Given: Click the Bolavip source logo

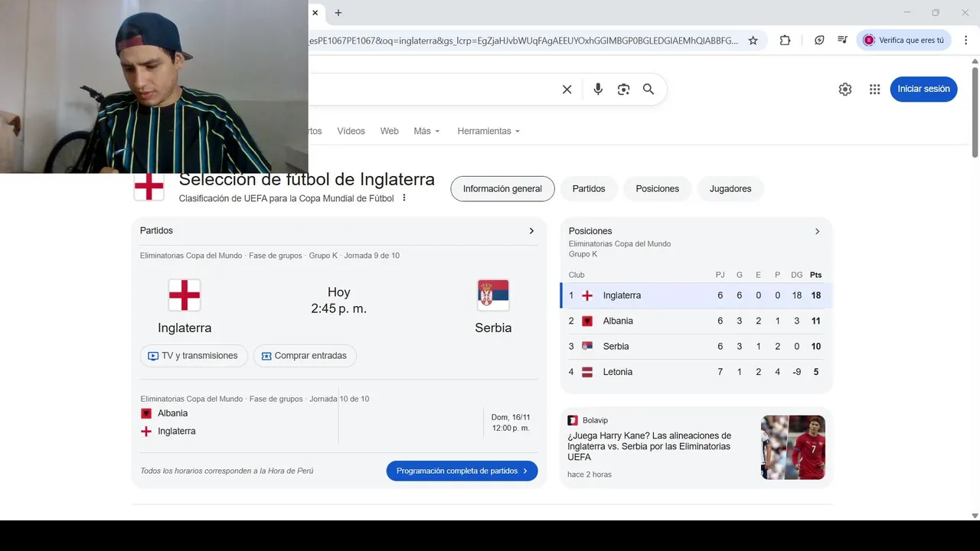Looking at the screenshot, I should [x=573, y=420].
